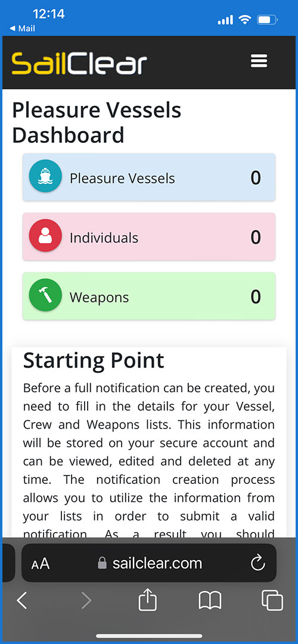Open the Weapons card
This screenshot has height=644, width=298.
click(x=149, y=296)
